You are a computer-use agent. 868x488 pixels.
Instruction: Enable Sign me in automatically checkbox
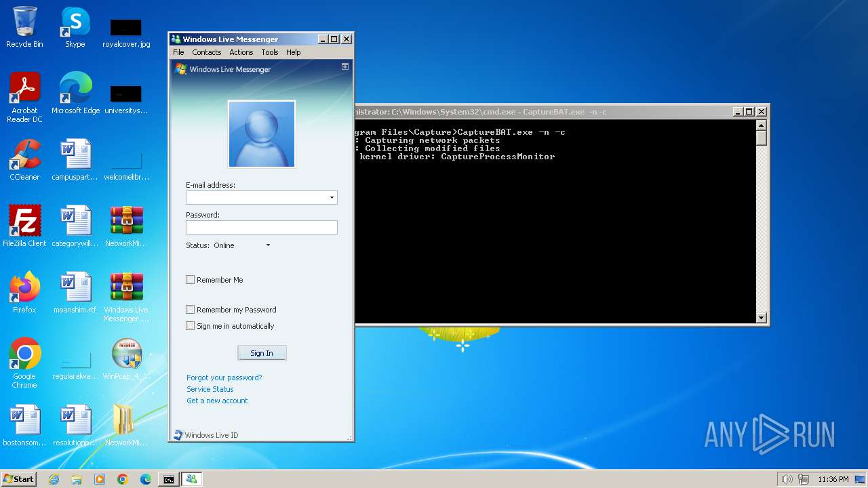point(191,326)
